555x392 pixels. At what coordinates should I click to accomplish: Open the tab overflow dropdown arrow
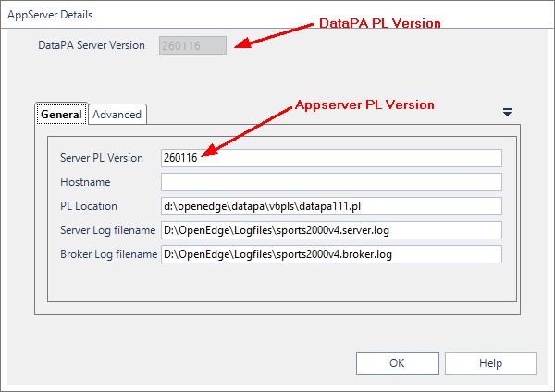(507, 113)
